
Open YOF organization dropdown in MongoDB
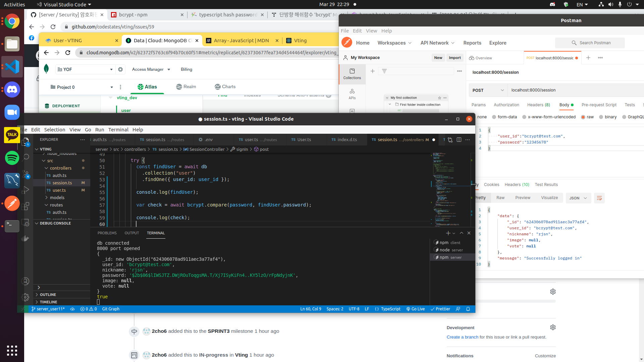tap(85, 69)
